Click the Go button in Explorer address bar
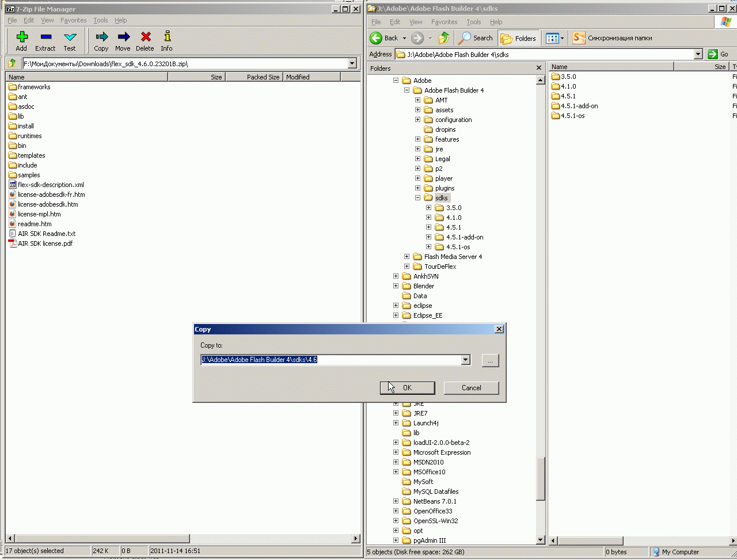Viewport: 737px width, 560px height. coord(719,54)
